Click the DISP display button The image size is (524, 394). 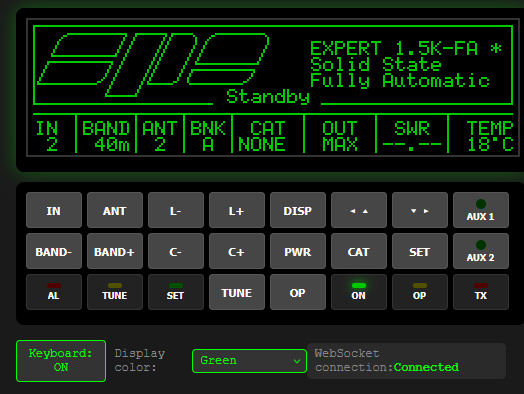pyautogui.click(x=298, y=210)
